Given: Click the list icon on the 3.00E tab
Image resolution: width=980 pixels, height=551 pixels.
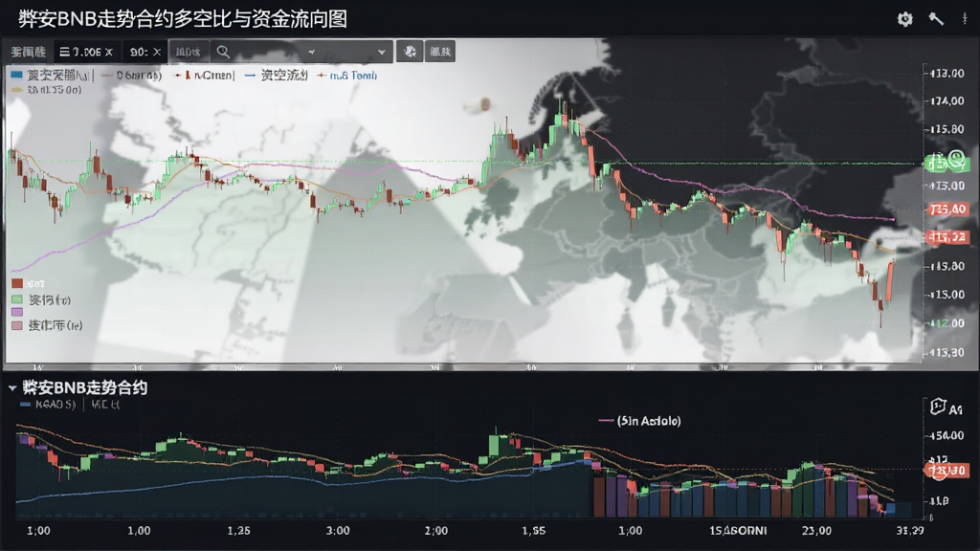Looking at the screenshot, I should click(64, 52).
